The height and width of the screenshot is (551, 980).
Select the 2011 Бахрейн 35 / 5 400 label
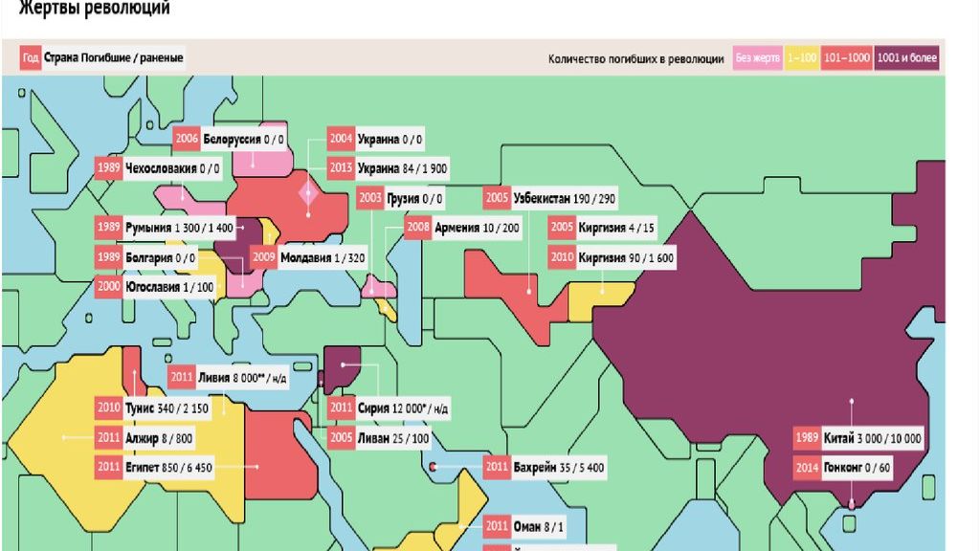pos(545,467)
